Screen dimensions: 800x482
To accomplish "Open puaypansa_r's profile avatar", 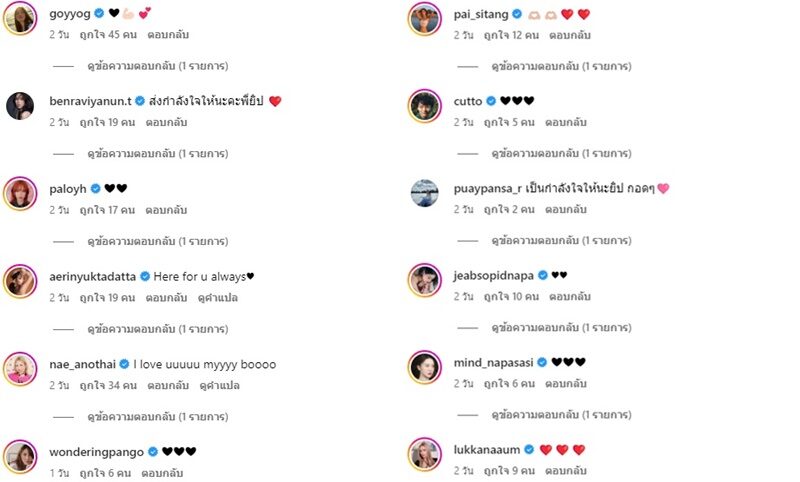I will pyautogui.click(x=424, y=193).
